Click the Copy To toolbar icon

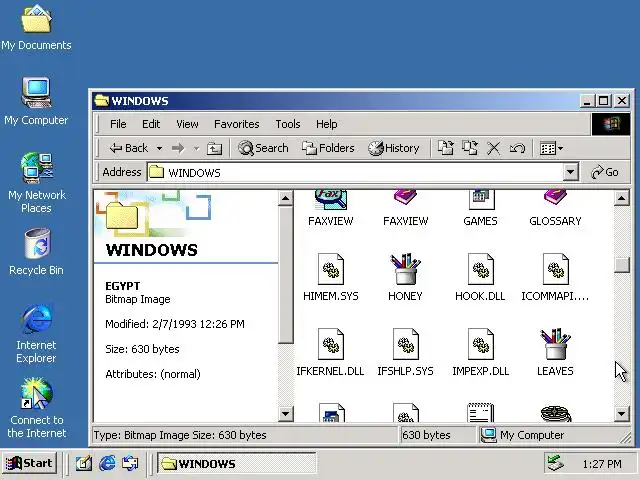pyautogui.click(x=470, y=148)
